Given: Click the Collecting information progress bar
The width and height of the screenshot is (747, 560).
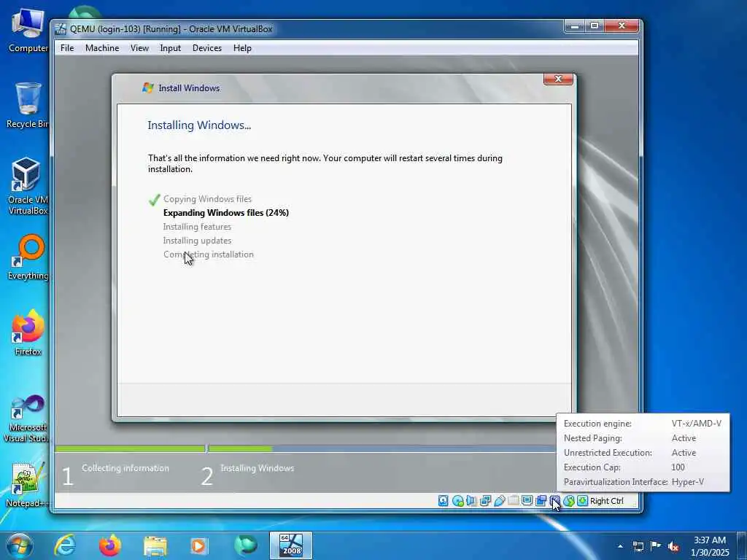Looking at the screenshot, I should 130,448.
